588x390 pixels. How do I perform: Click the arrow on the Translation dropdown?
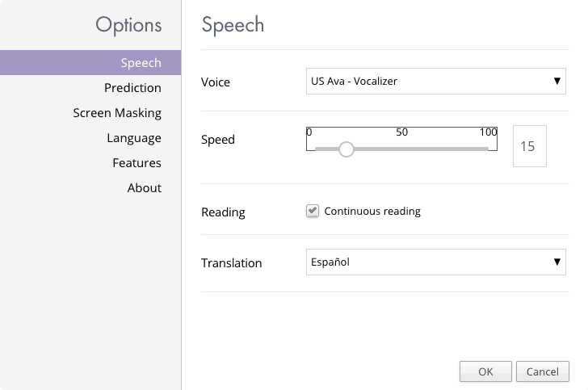tap(556, 262)
